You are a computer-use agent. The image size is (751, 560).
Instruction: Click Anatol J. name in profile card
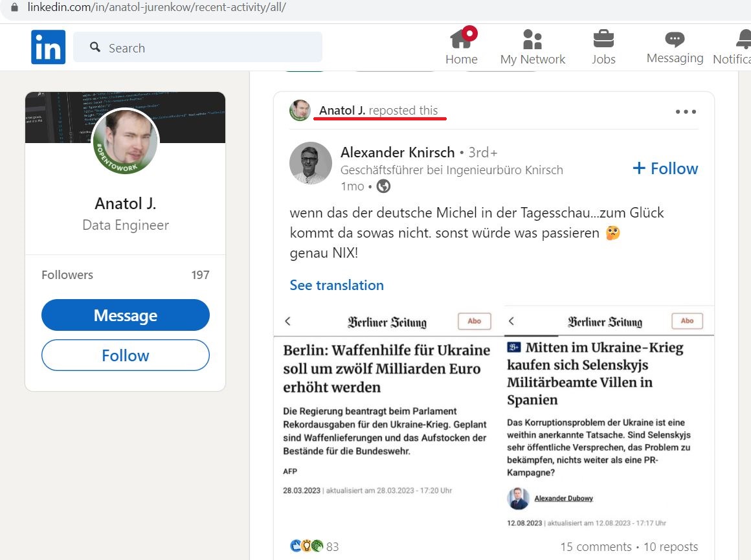[x=126, y=203]
